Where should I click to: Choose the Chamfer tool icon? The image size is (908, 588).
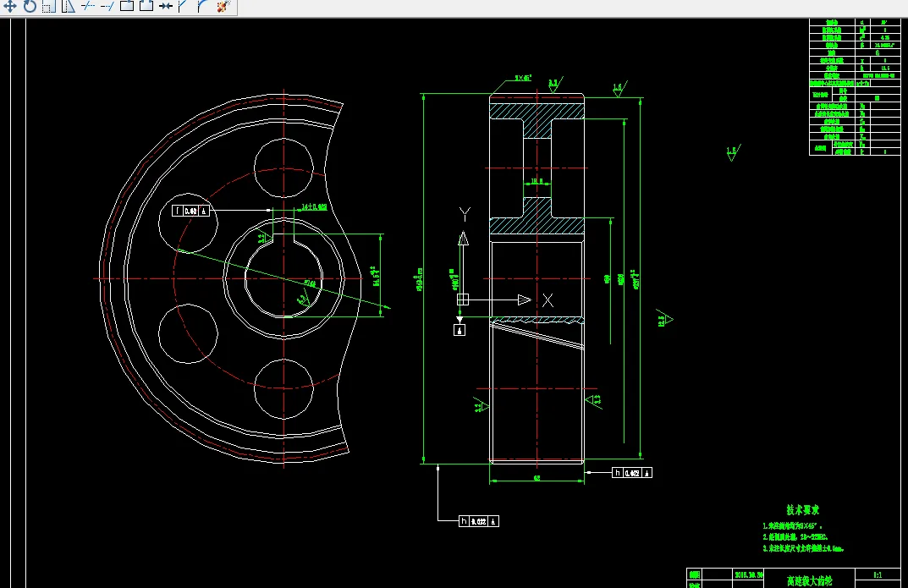tap(184, 7)
